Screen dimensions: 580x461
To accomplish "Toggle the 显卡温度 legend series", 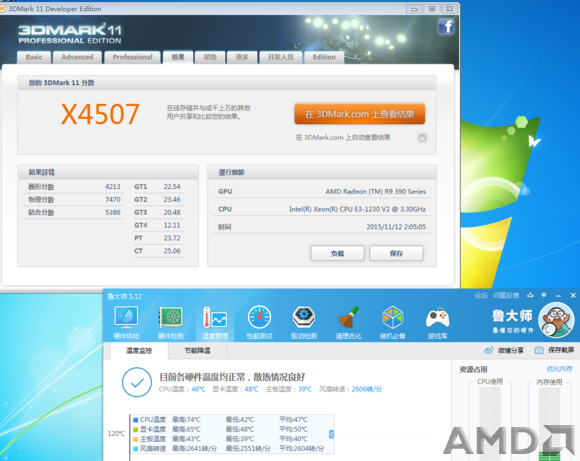I will pos(135,429).
